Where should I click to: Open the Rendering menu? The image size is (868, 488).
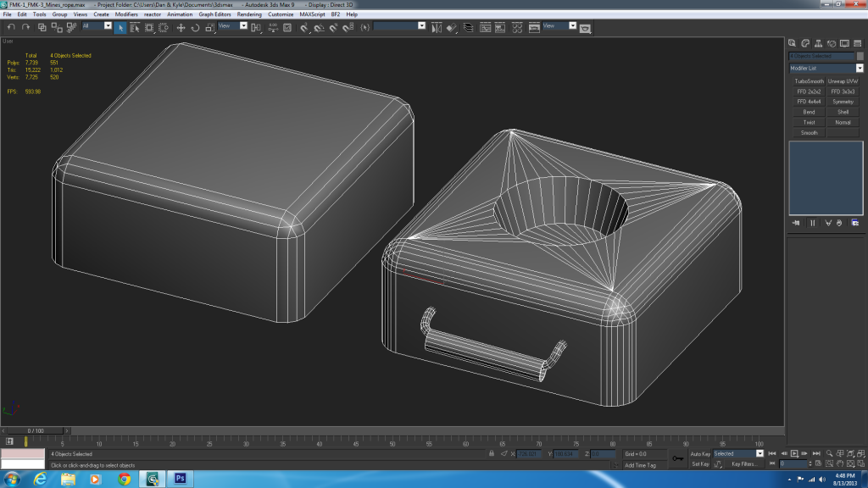[249, 14]
